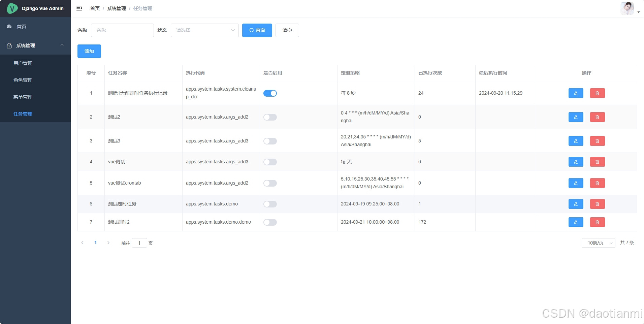
Task: Click the 添加 add button
Action: (89, 51)
